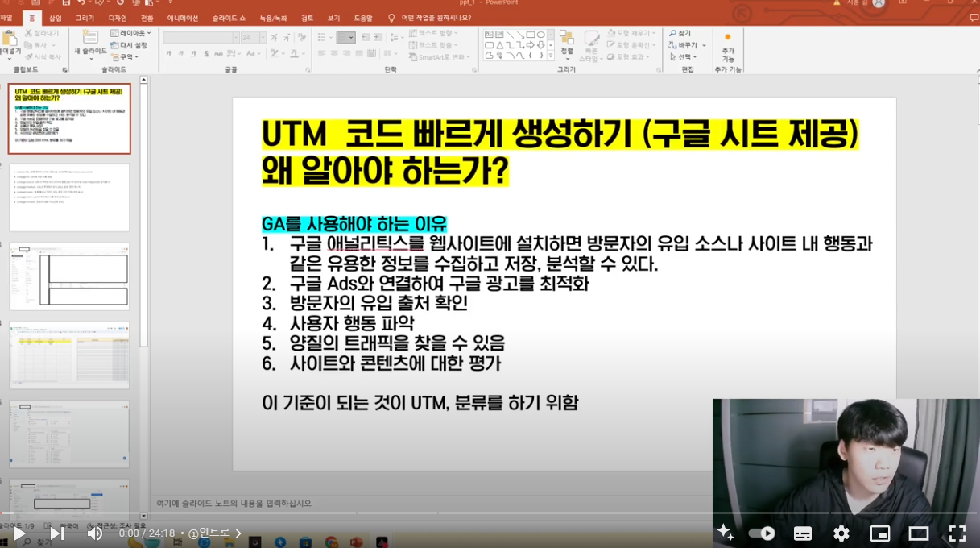The image size is (980, 548).
Task: Click the slide notes input area
Action: [431, 503]
